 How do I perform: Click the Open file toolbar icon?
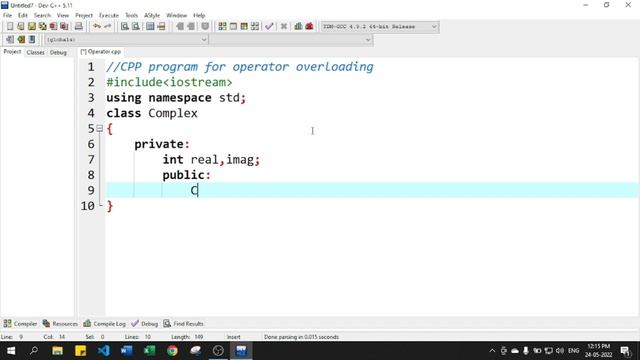(x=20, y=27)
